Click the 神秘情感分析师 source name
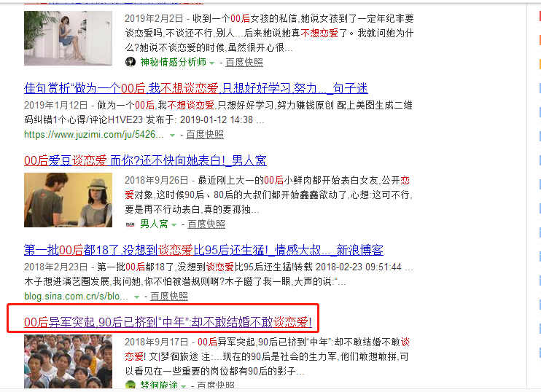 [174, 62]
